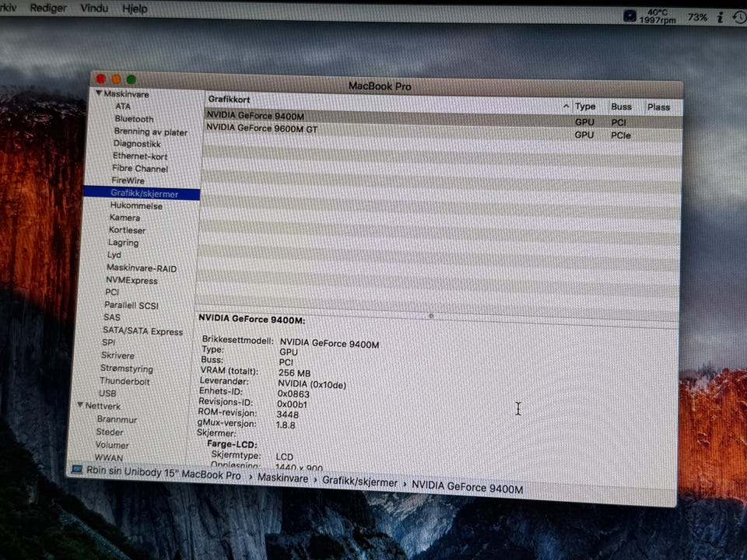This screenshot has height=560, width=747.
Task: Select Diagnostikk in the sidebar
Action: click(x=137, y=143)
